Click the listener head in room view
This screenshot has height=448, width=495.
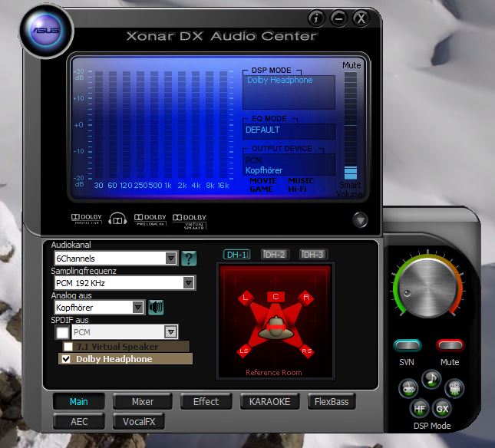click(x=276, y=328)
